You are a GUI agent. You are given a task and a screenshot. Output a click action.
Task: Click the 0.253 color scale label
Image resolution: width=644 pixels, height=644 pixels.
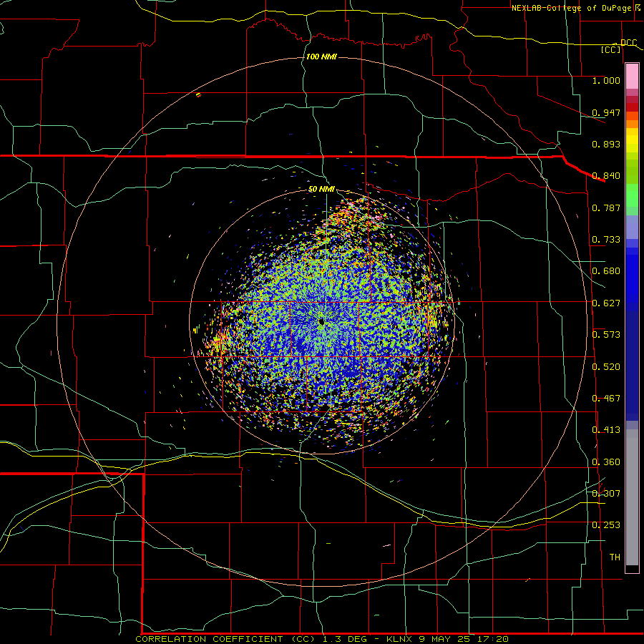pyautogui.click(x=606, y=525)
